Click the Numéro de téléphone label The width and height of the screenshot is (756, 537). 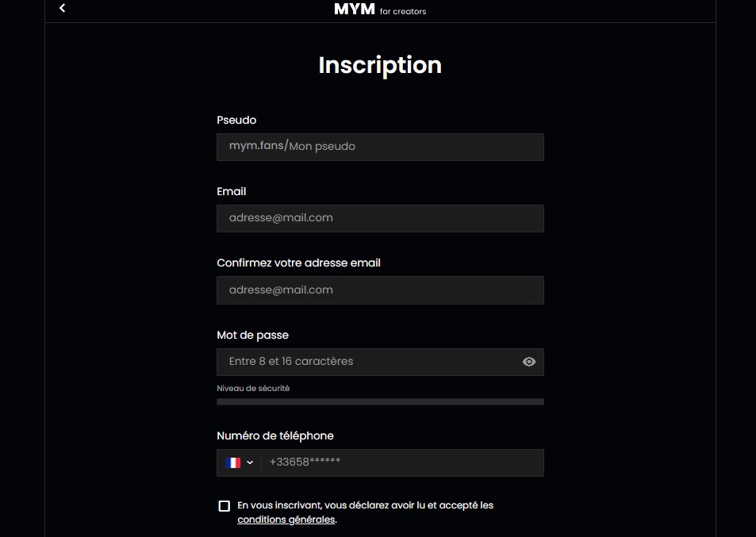pyautogui.click(x=275, y=435)
